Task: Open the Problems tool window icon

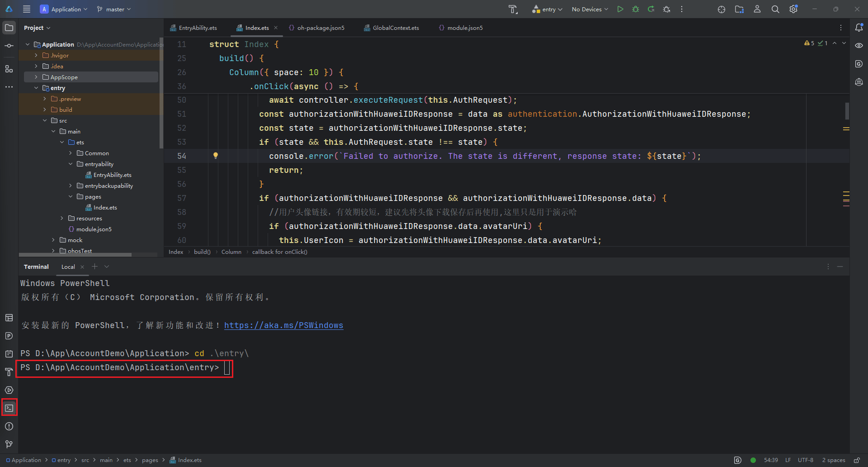Action: [9, 426]
